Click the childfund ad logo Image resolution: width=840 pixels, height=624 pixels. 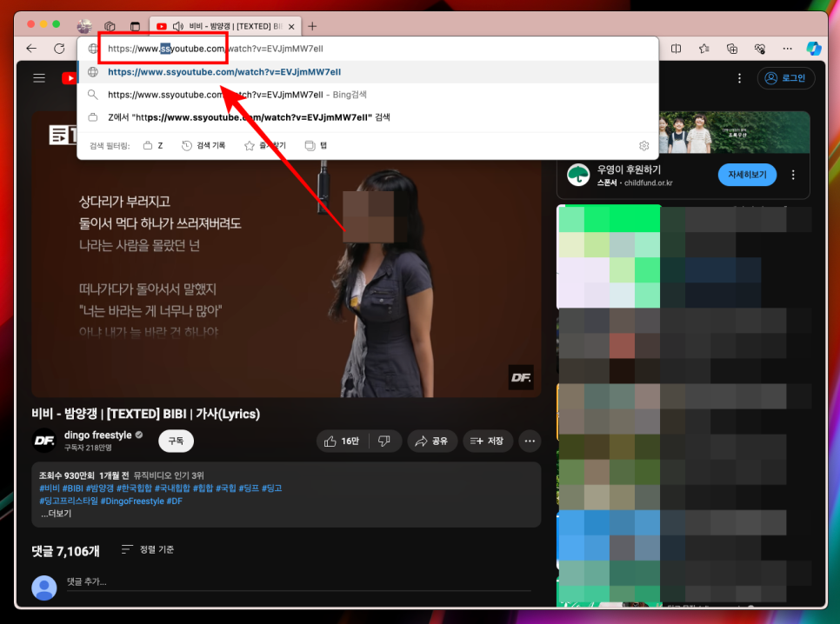pyautogui.click(x=578, y=176)
